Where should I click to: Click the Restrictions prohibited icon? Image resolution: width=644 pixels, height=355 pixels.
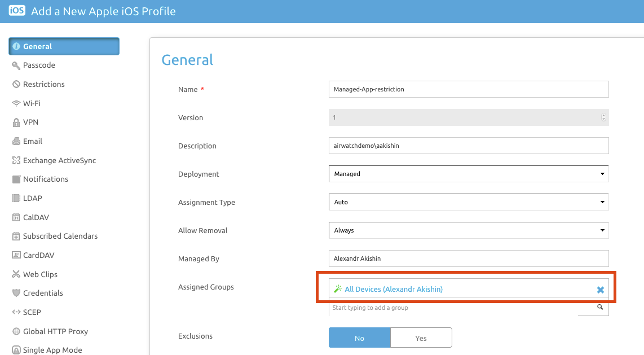pyautogui.click(x=16, y=85)
